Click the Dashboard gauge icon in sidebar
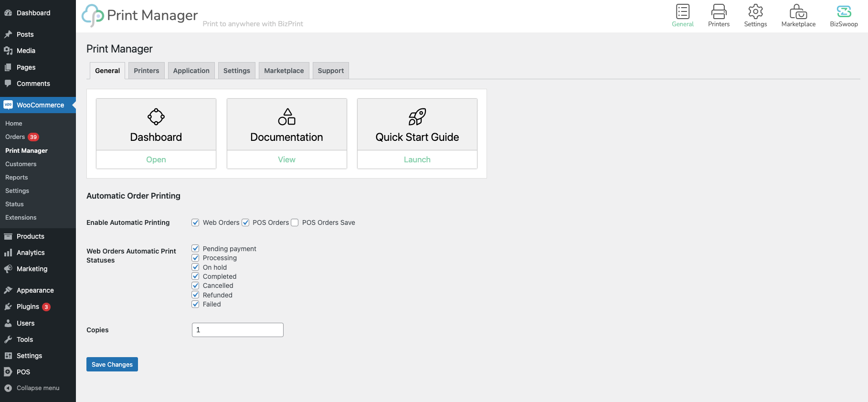 tap(8, 13)
